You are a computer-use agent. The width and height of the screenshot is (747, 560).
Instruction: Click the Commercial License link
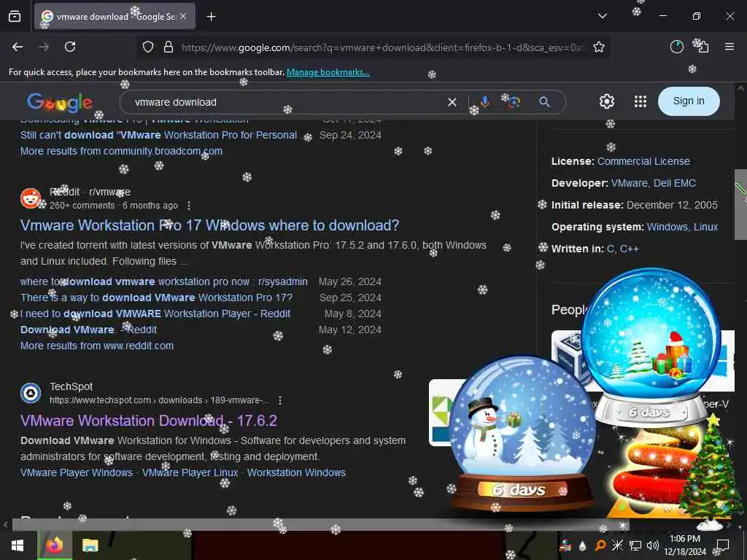tap(643, 161)
